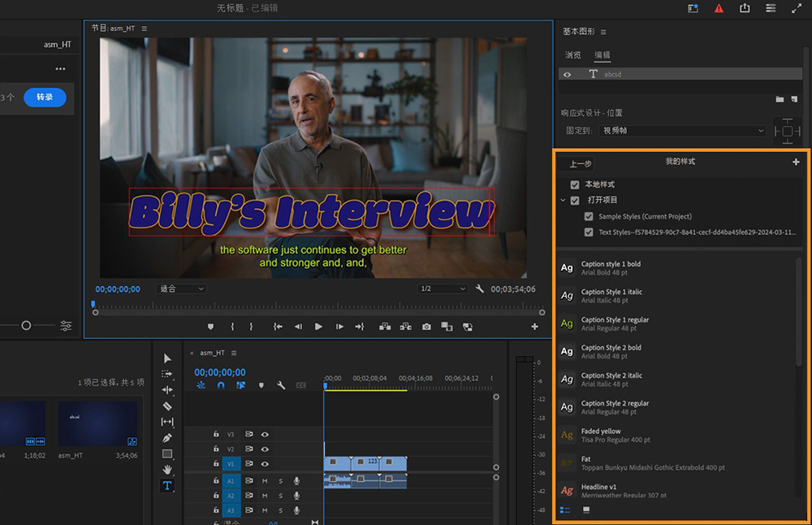812x525 pixels.
Task: Open the 基本图形 panel menu
Action: (603, 33)
